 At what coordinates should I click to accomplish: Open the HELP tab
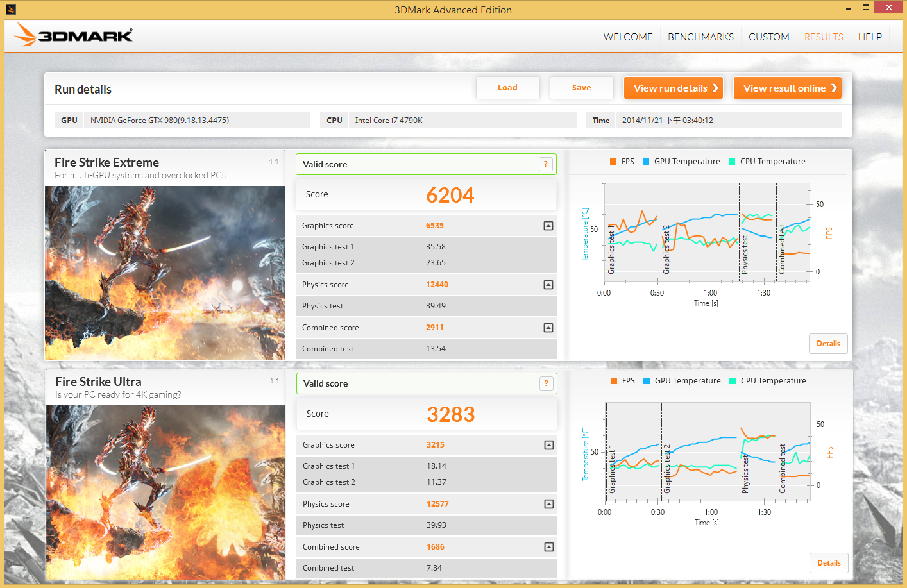[x=870, y=37]
